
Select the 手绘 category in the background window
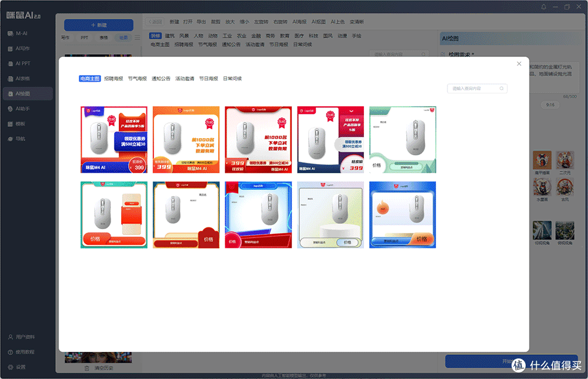(357, 36)
